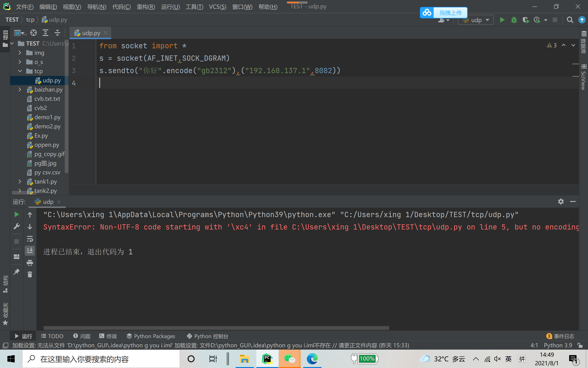The width and height of the screenshot is (588, 368).
Task: Open the Python 控制台 tab
Action: tap(208, 336)
